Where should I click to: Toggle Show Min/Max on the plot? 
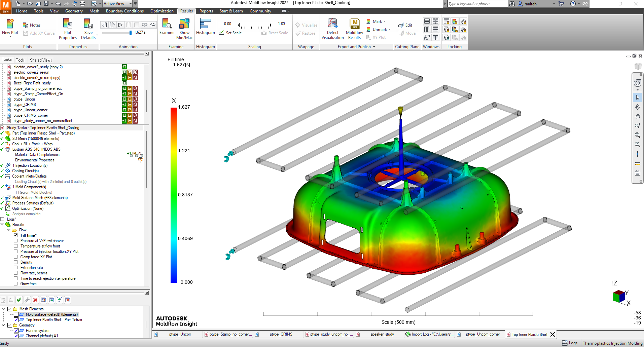pyautogui.click(x=184, y=29)
